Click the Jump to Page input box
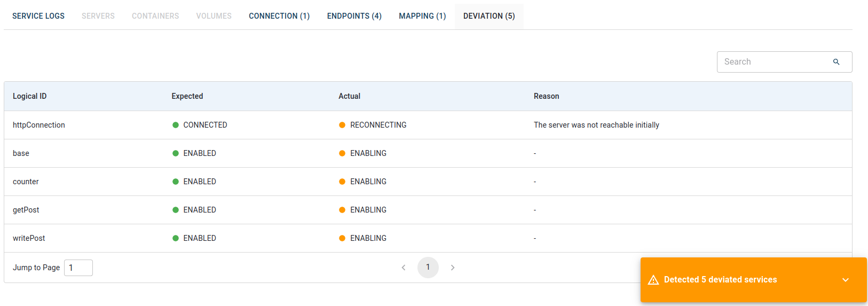The image size is (868, 306). (78, 268)
